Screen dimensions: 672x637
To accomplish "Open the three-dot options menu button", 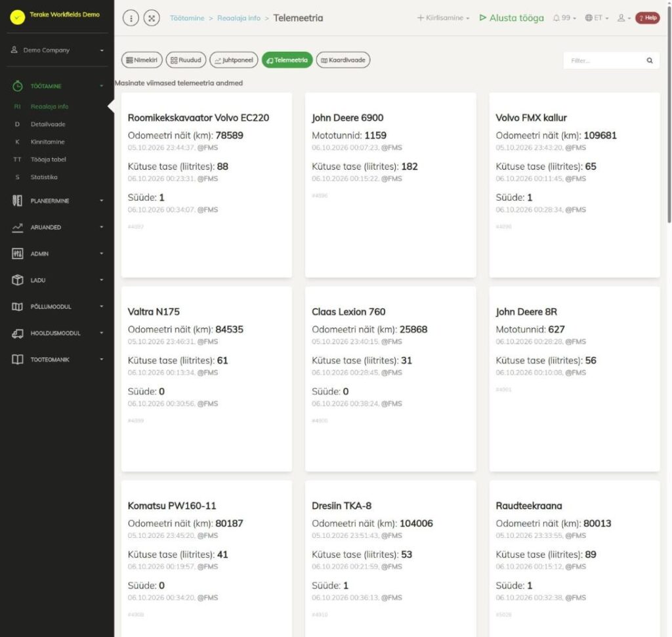I will pyautogui.click(x=131, y=18).
